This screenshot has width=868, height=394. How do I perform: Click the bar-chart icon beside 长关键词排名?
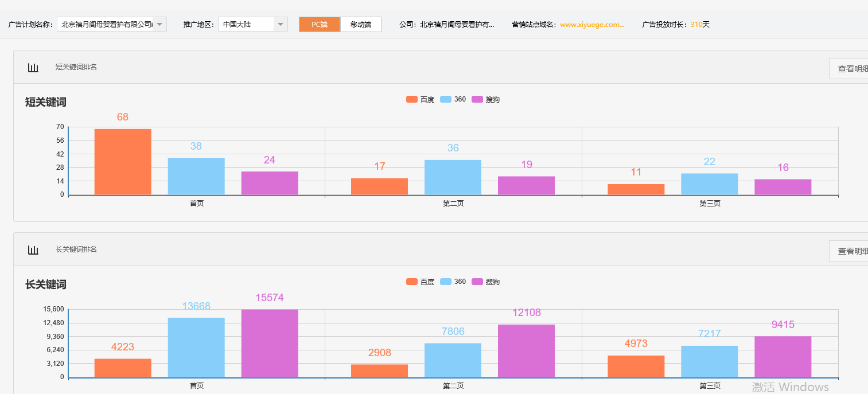coord(33,249)
